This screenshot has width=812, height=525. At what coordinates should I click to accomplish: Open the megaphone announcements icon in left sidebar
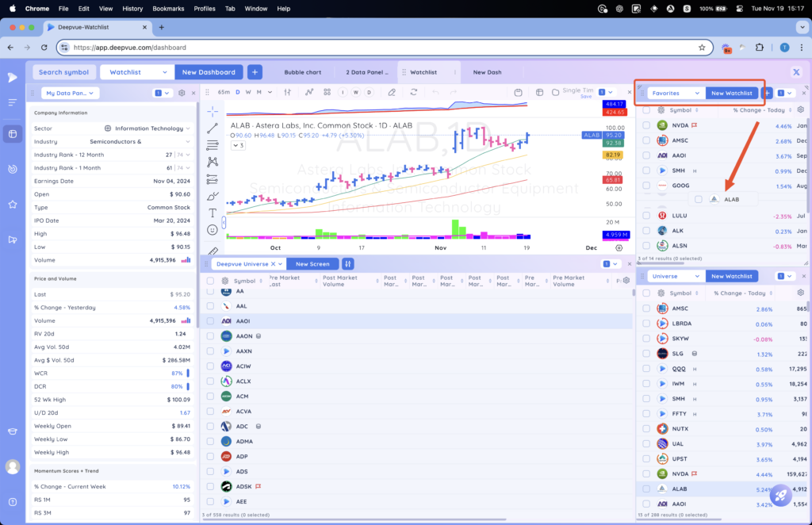tap(13, 240)
